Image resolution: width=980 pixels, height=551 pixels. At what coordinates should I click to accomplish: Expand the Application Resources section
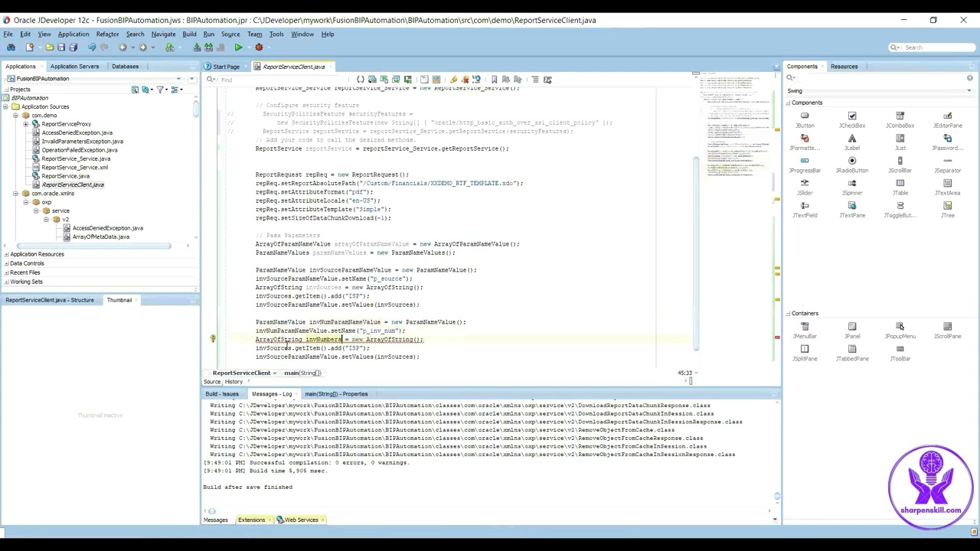[x=6, y=254]
